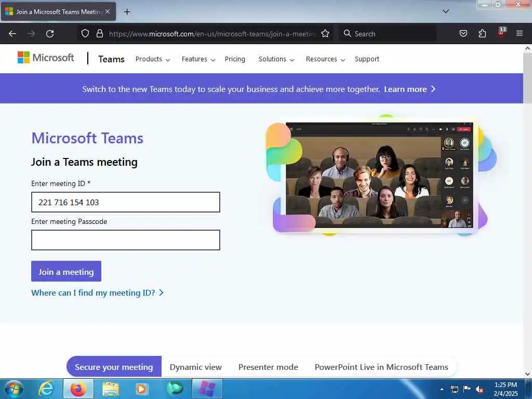Open the Windows Start menu
The image size is (532, 399).
[x=14, y=389]
